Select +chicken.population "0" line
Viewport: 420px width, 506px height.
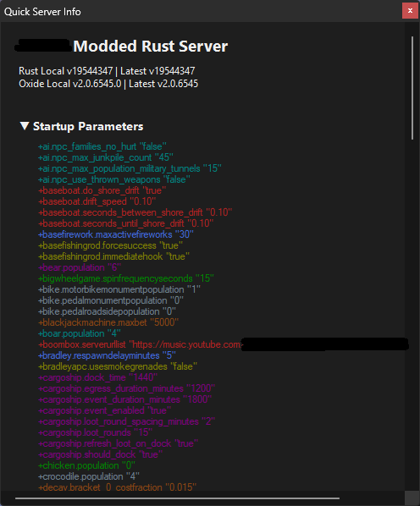point(86,465)
